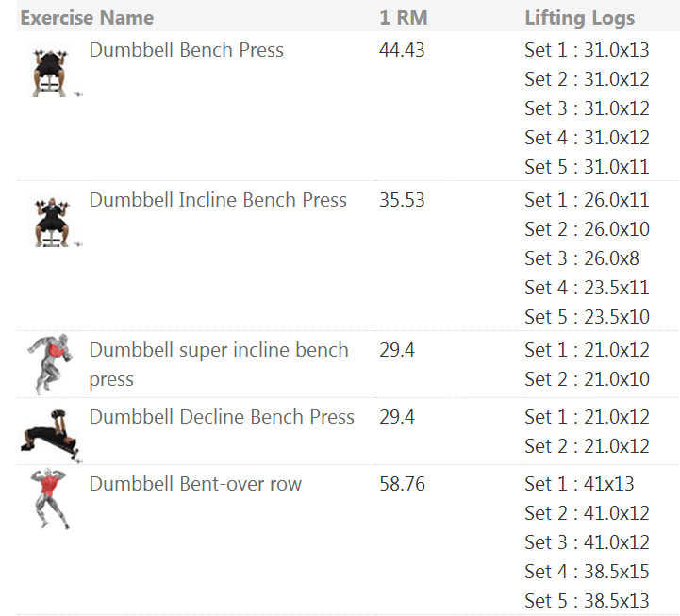Sort by the 1 RM column header
Viewport: 680px width, 616px height.
tap(404, 18)
